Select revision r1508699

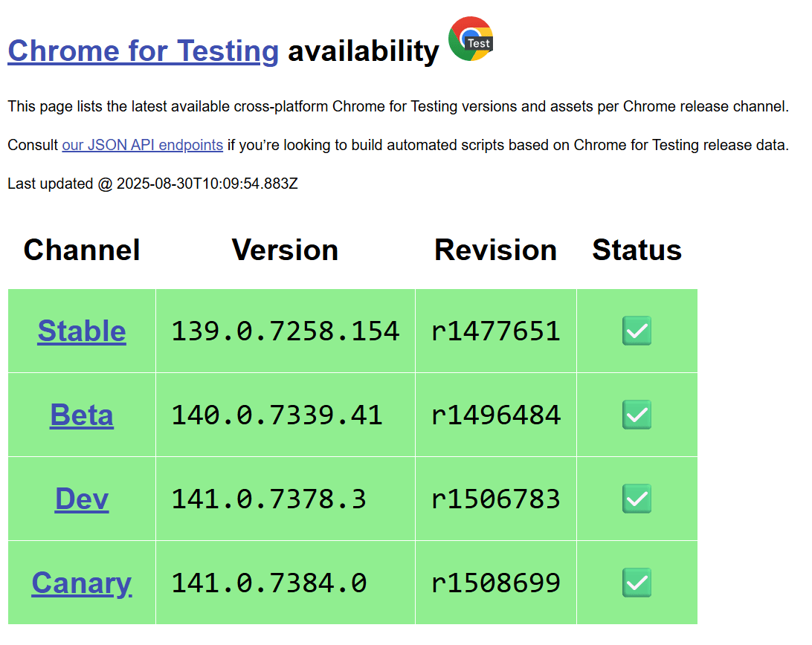coord(496,583)
